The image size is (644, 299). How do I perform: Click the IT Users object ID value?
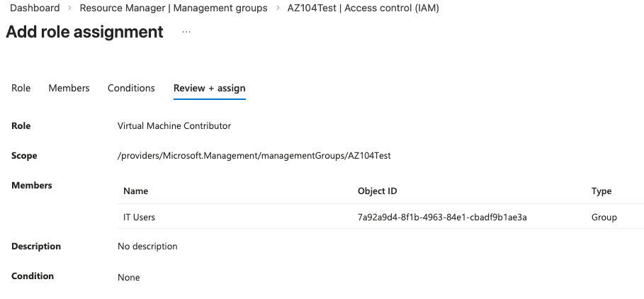pos(442,217)
